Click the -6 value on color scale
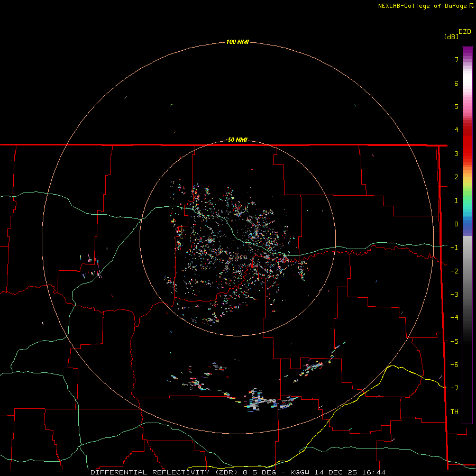Image resolution: width=476 pixels, height=476 pixels. (x=454, y=365)
